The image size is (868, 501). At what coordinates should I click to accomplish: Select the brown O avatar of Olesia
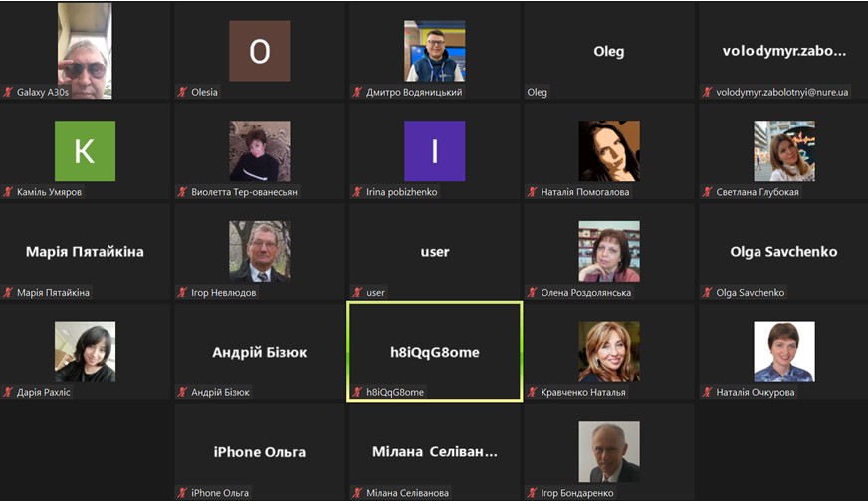[x=260, y=51]
